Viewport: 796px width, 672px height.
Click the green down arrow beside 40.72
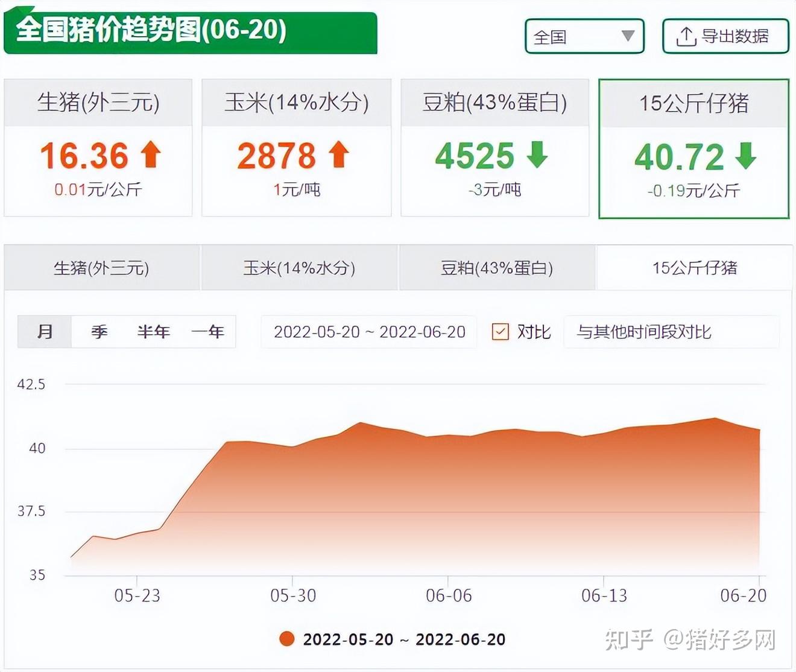click(746, 156)
